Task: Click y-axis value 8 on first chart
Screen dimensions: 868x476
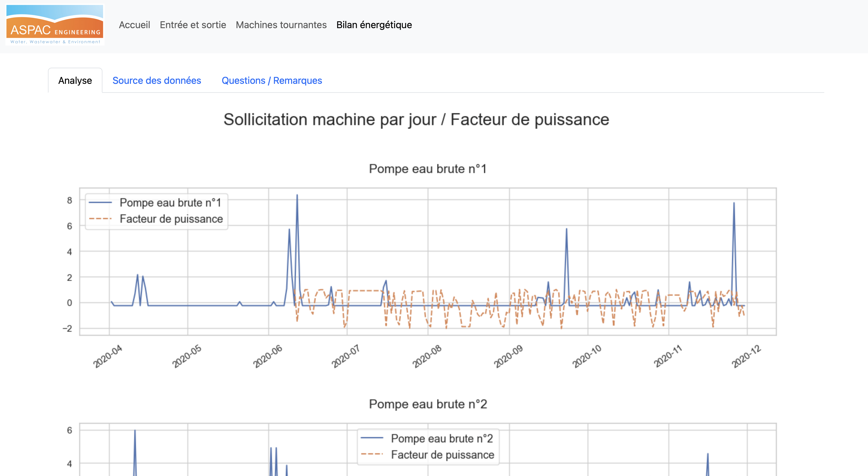Action: tap(69, 201)
